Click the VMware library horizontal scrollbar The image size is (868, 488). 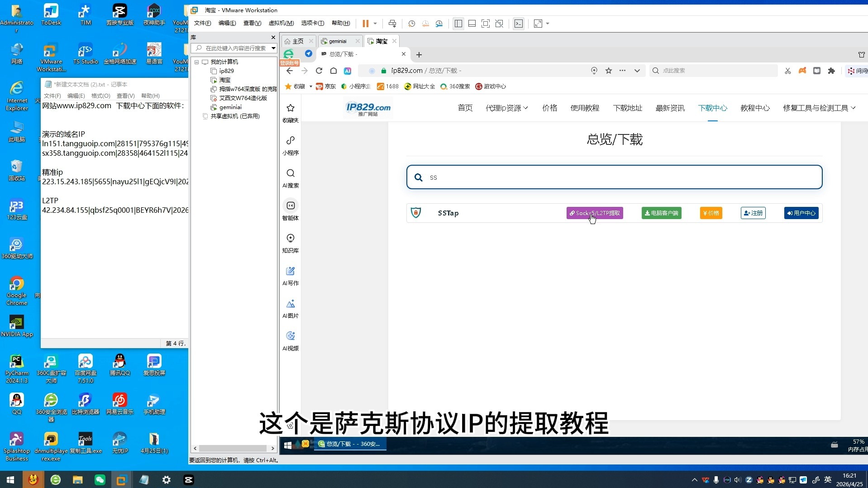point(234,448)
